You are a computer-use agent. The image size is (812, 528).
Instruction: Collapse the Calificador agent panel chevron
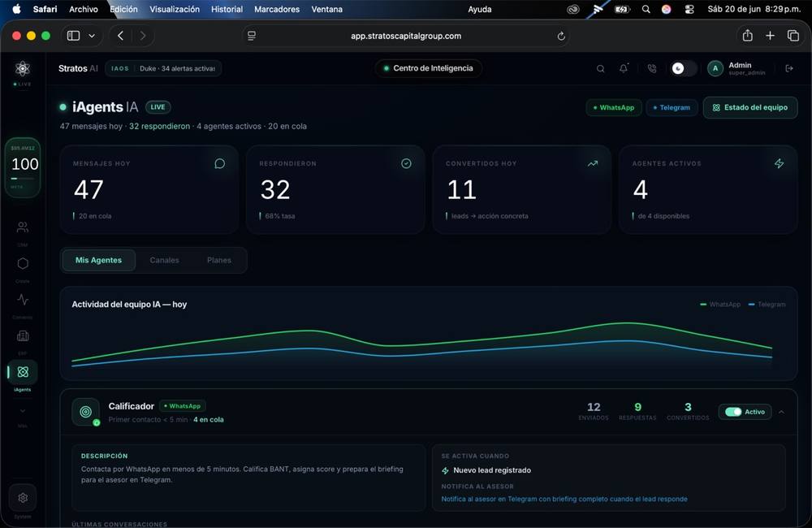pos(781,412)
